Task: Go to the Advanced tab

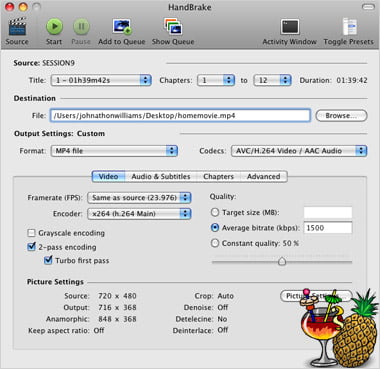Action: click(263, 177)
